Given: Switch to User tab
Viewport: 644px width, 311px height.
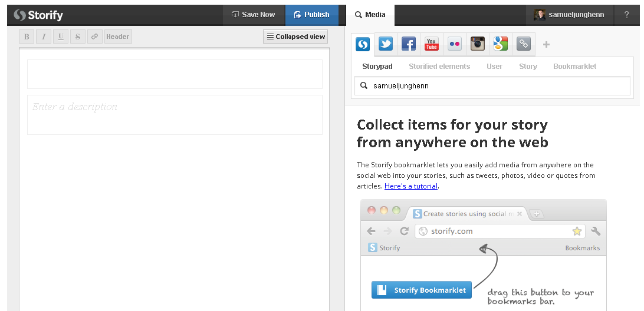Looking at the screenshot, I should (494, 67).
